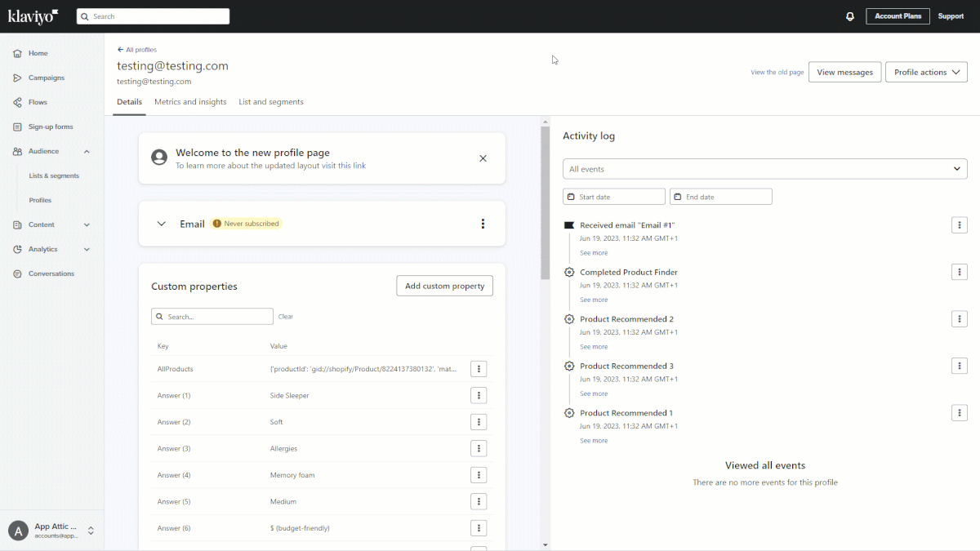Switch to Metrics and insights tab
The height and width of the screenshot is (551, 980).
[190, 102]
